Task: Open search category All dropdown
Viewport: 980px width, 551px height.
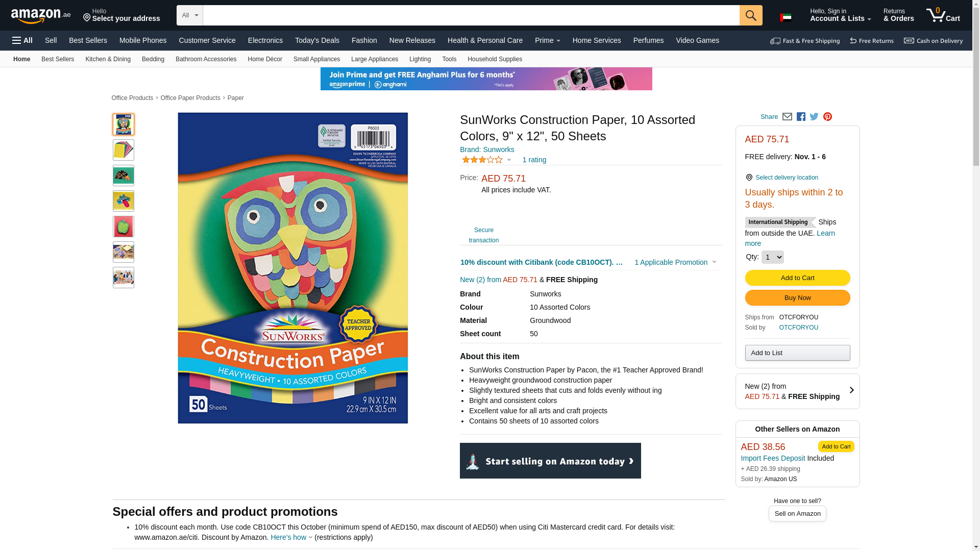Action: coord(189,15)
